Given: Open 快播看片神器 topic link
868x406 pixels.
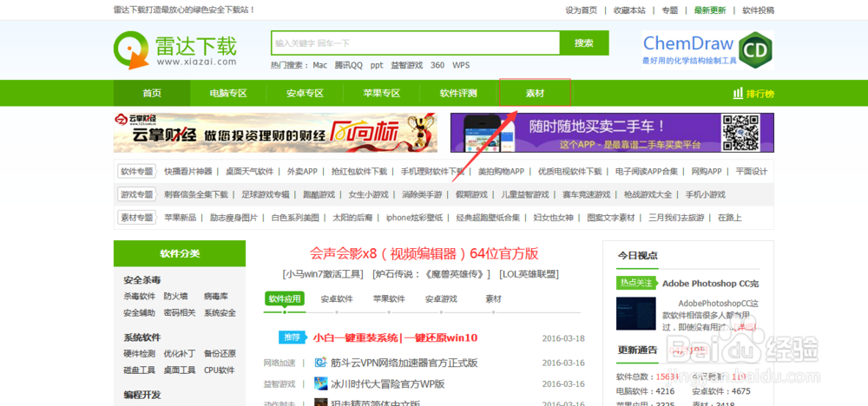Looking at the screenshot, I should [x=188, y=172].
